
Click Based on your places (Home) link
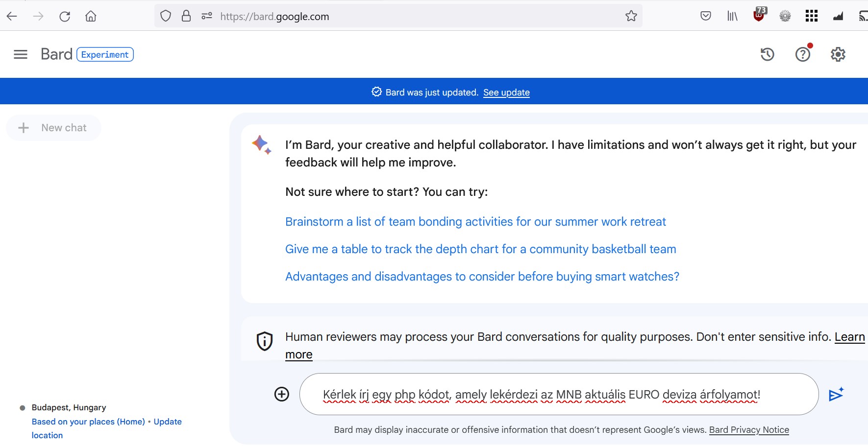coord(88,422)
